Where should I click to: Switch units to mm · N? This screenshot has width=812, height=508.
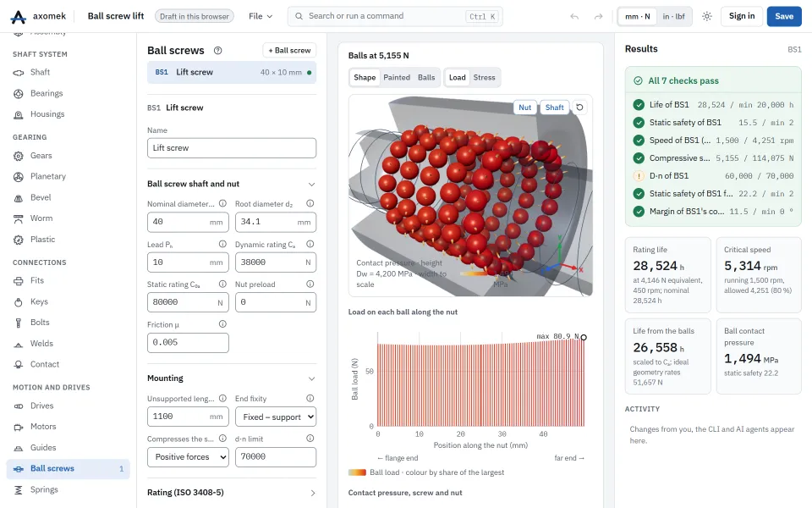pyautogui.click(x=638, y=17)
